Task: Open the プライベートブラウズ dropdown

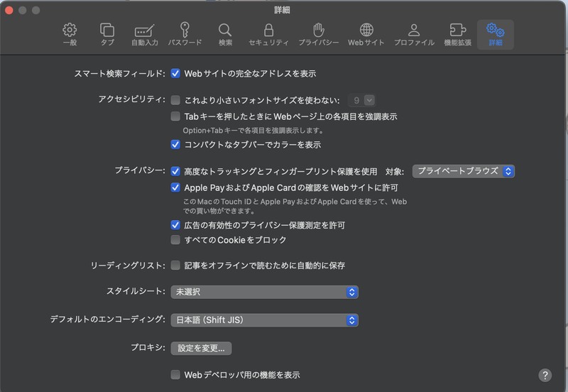Action: tap(463, 171)
